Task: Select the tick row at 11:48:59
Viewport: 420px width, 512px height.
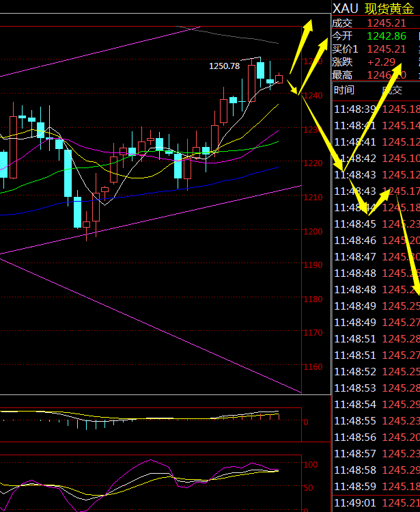Action: 376,487
